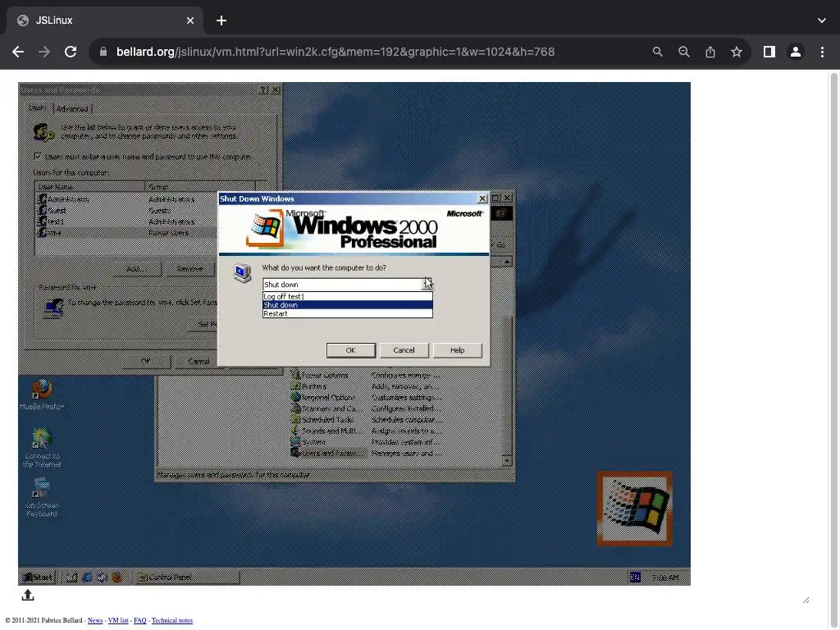Launch Firefox from the quick launch bar
The height and width of the screenshot is (630, 840).
116,577
